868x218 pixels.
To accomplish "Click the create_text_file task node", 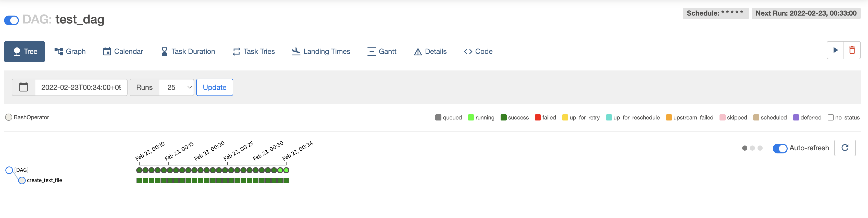I will point(22,180).
